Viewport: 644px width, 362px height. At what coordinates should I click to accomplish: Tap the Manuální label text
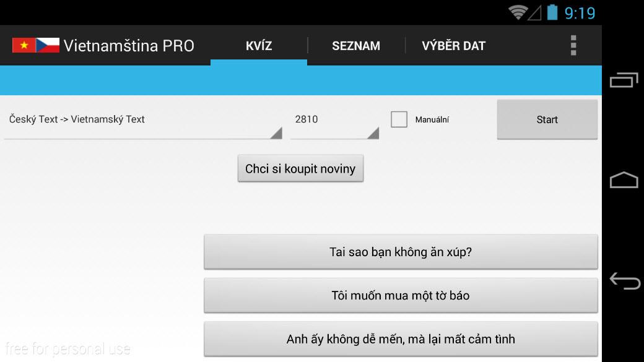pyautogui.click(x=432, y=119)
